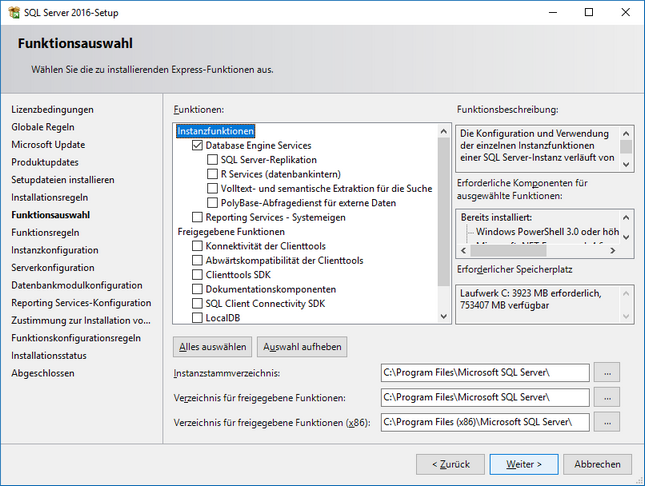
Task: Select Microsoft Update step
Action: coord(48,145)
